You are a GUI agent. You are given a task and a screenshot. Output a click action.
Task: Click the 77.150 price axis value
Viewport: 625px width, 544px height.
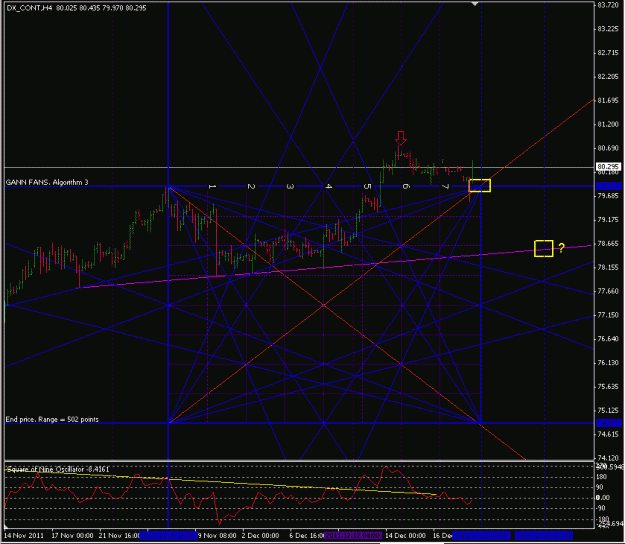pos(608,315)
